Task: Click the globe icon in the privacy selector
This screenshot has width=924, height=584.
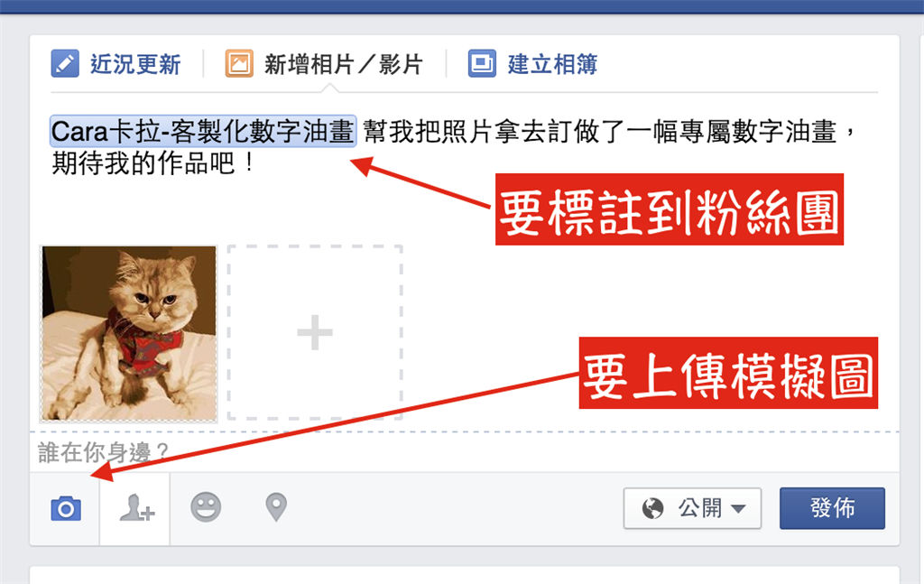Action: (652, 508)
